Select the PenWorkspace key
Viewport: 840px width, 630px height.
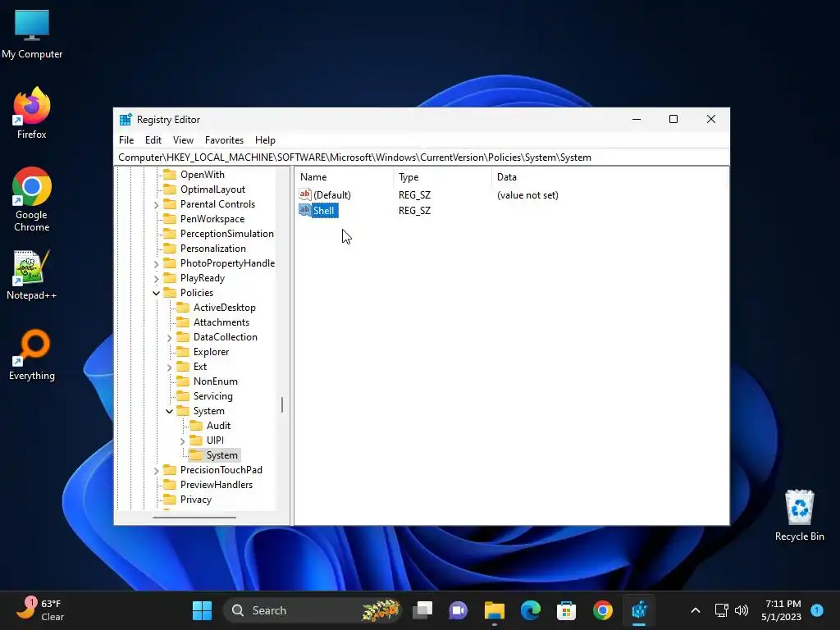pos(212,219)
